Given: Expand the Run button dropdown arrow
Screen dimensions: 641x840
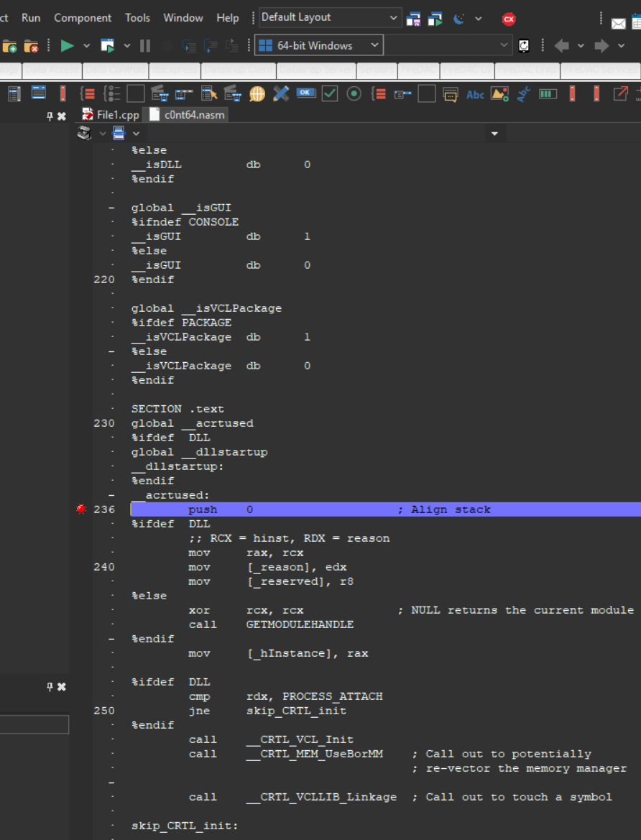Looking at the screenshot, I should [x=86, y=46].
